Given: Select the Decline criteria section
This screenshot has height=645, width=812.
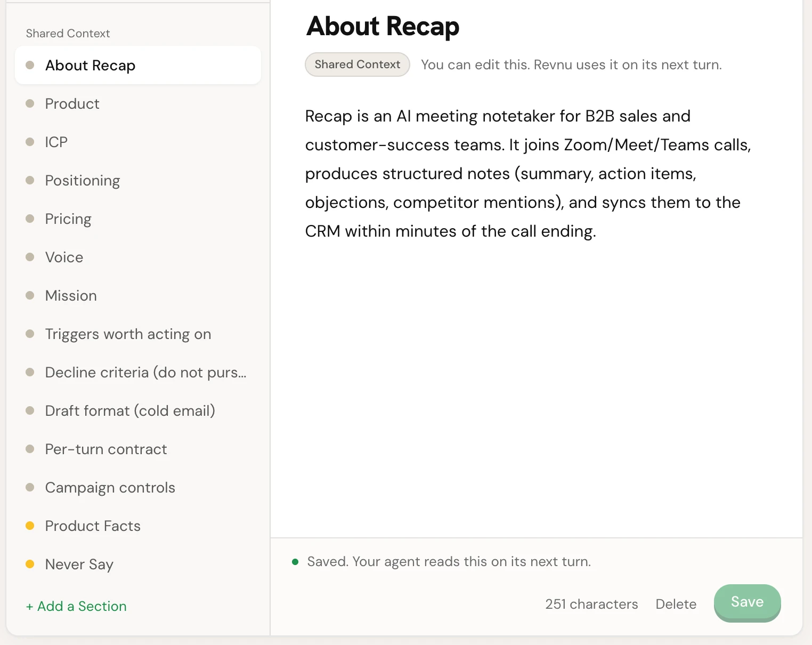Looking at the screenshot, I should click(x=138, y=372).
